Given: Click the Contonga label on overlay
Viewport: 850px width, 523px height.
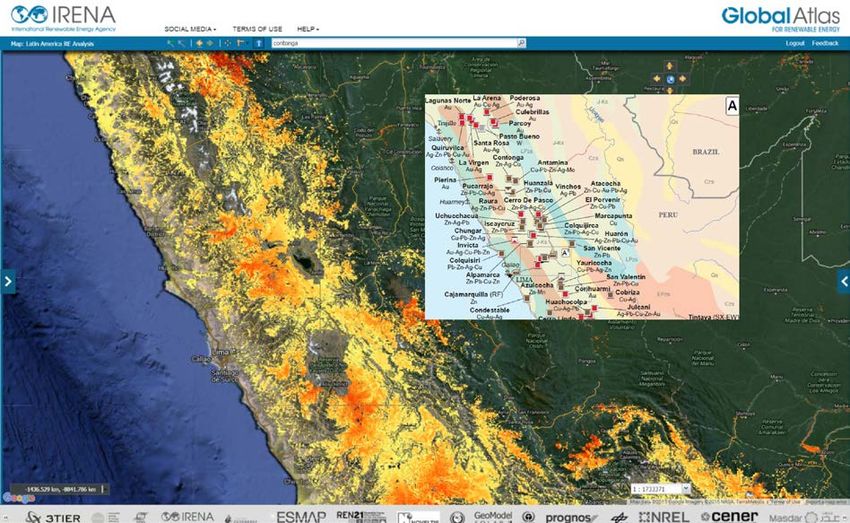Looking at the screenshot, I should coord(508,157).
